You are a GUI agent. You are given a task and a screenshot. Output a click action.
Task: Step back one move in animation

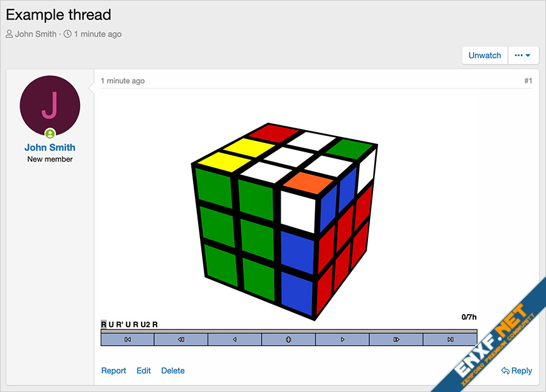(235, 339)
